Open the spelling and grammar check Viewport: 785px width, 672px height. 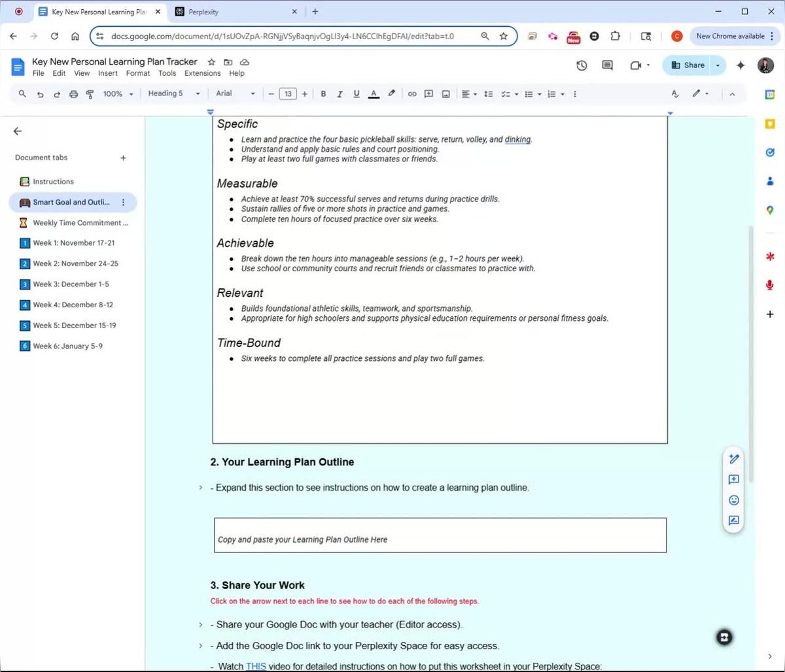675,94
